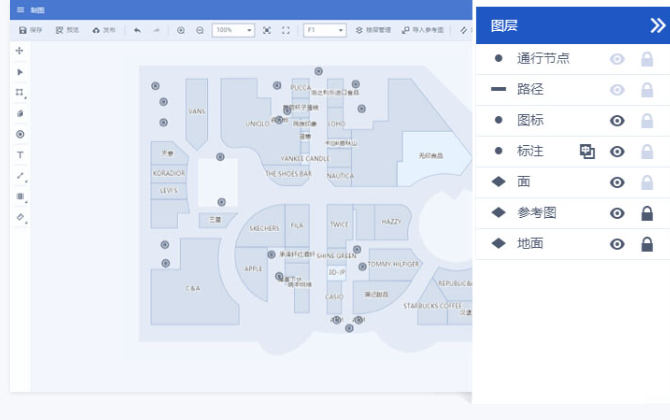This screenshot has height=420, width=670.
Task: Click the fullscreen icon in toolbar
Action: click(x=287, y=31)
